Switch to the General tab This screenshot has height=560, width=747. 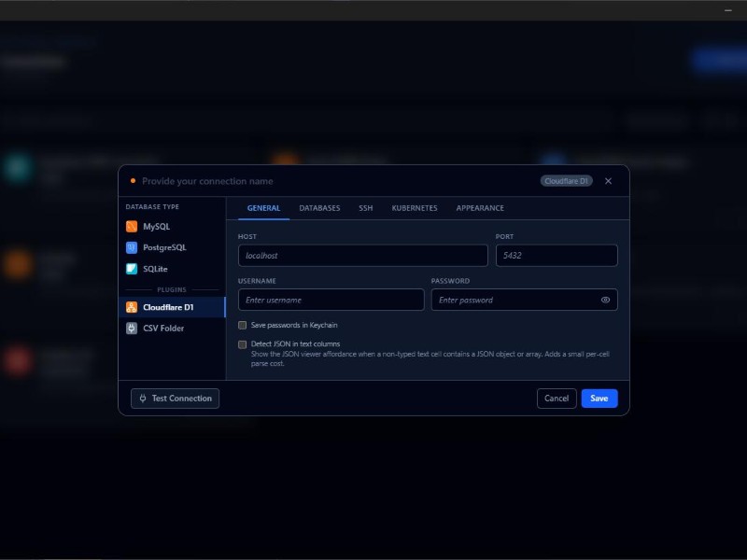point(263,208)
